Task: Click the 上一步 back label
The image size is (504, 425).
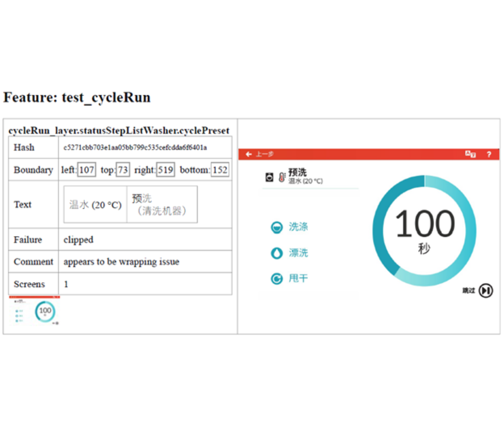Action: coord(265,154)
